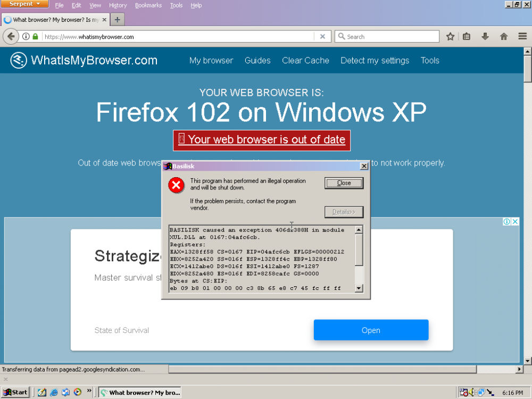Click the blue Open button on ad
This screenshot has height=399, width=532.
[x=371, y=330]
